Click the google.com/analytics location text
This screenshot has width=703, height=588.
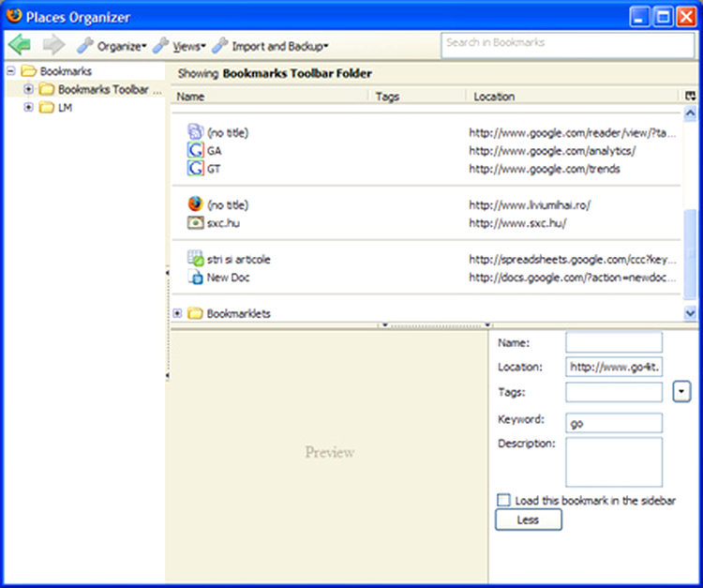(x=552, y=151)
